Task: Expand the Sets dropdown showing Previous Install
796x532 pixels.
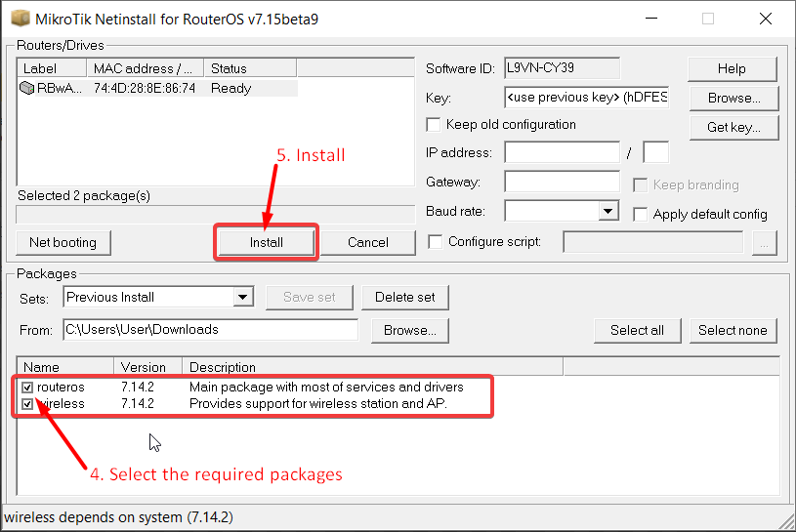Action: pos(243,297)
